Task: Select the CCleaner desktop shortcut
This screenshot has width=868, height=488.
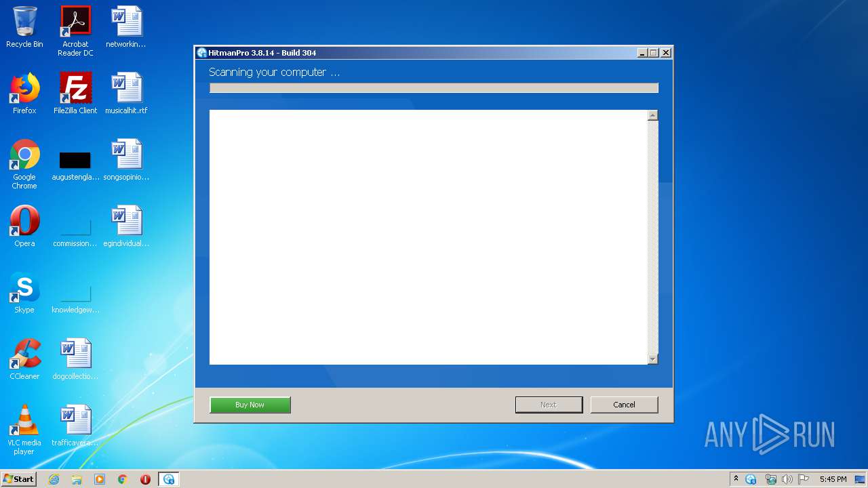Action: (x=24, y=359)
